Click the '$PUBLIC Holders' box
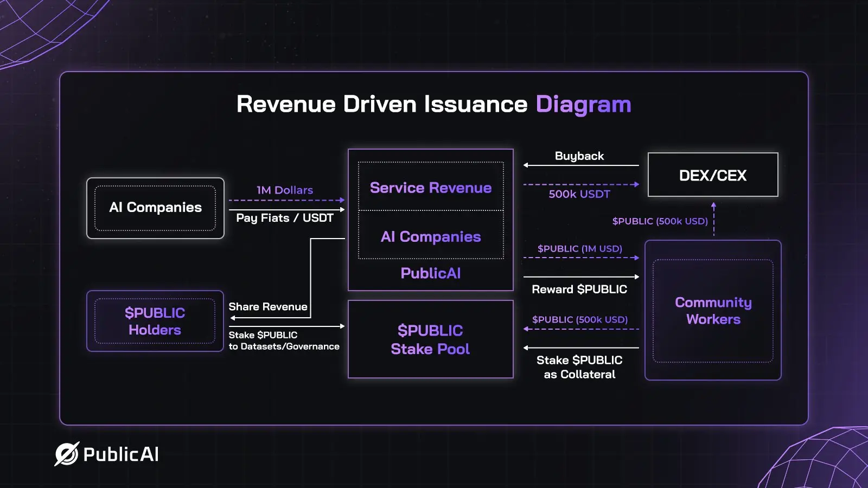 point(155,321)
